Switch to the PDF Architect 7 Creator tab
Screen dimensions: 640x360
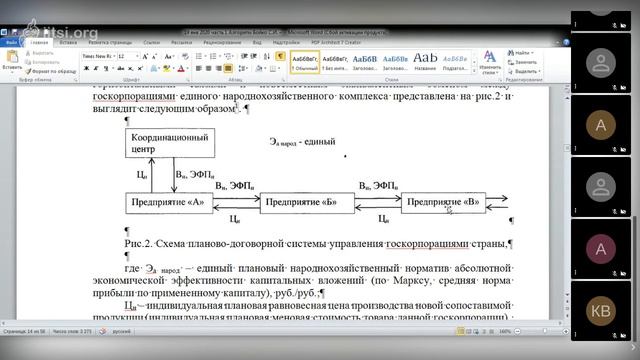[336, 42]
